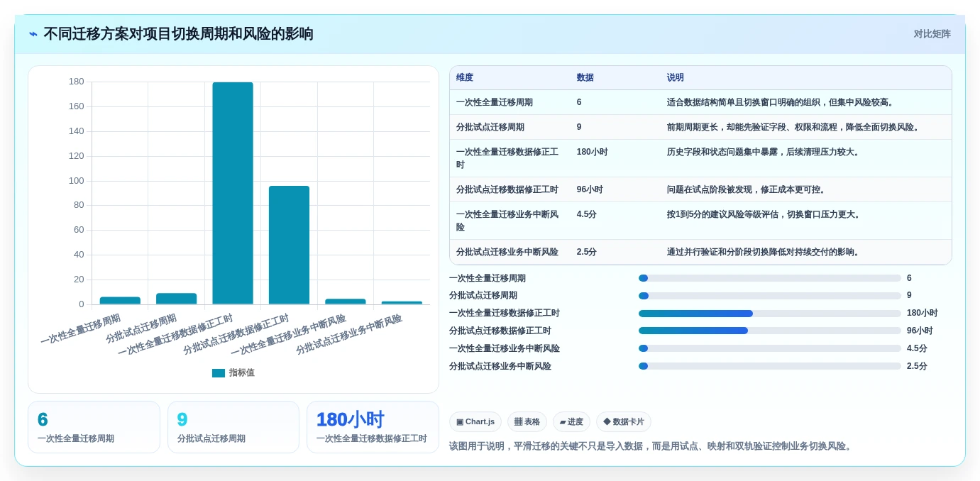Click description starting 问题在试点阶段被发现
The image size is (980, 481).
(x=748, y=190)
